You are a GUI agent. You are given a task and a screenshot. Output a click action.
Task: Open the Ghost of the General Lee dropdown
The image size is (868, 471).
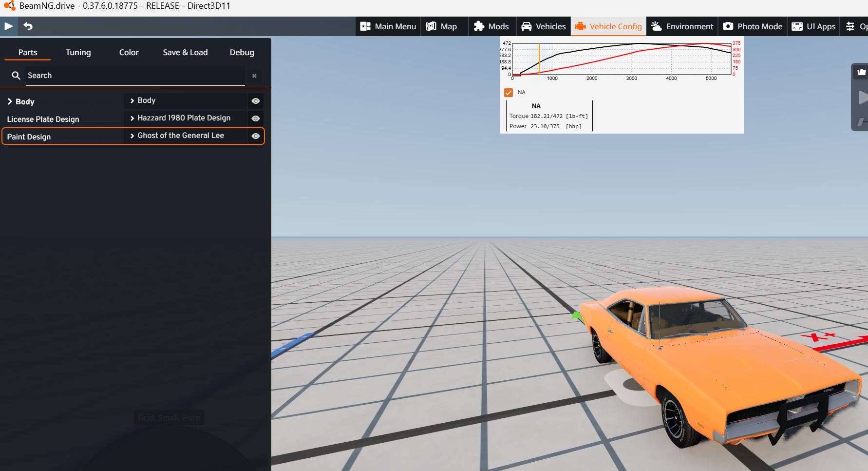[x=186, y=136]
